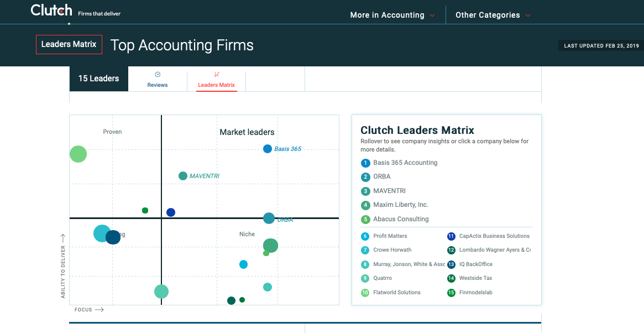
Task: Select the ORBA bubble on chart
Action: tap(269, 218)
